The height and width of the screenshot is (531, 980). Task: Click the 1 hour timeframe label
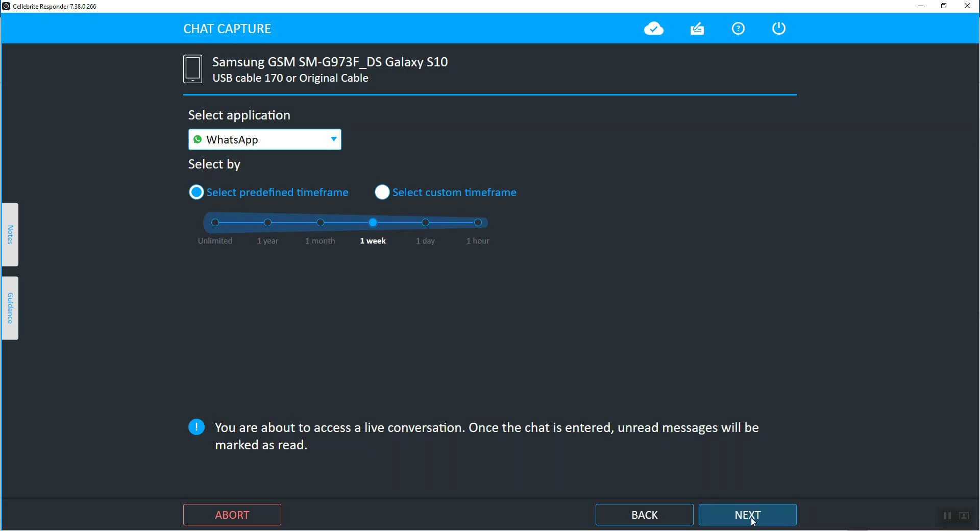tap(478, 240)
